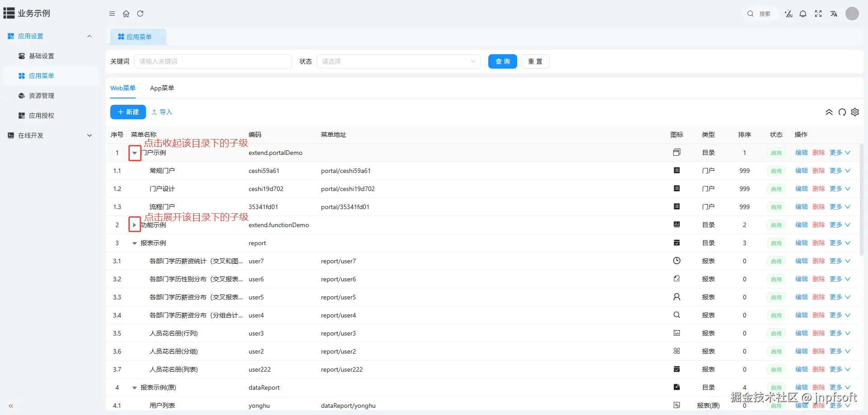Open 更多 dropdown for 人员花名册(列表) row
The image size is (868, 415).
click(x=840, y=369)
